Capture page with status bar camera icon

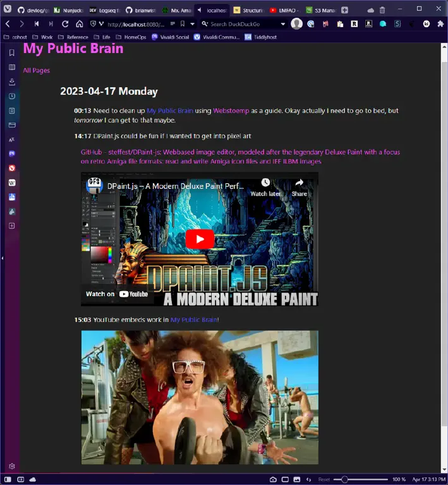[273, 479]
